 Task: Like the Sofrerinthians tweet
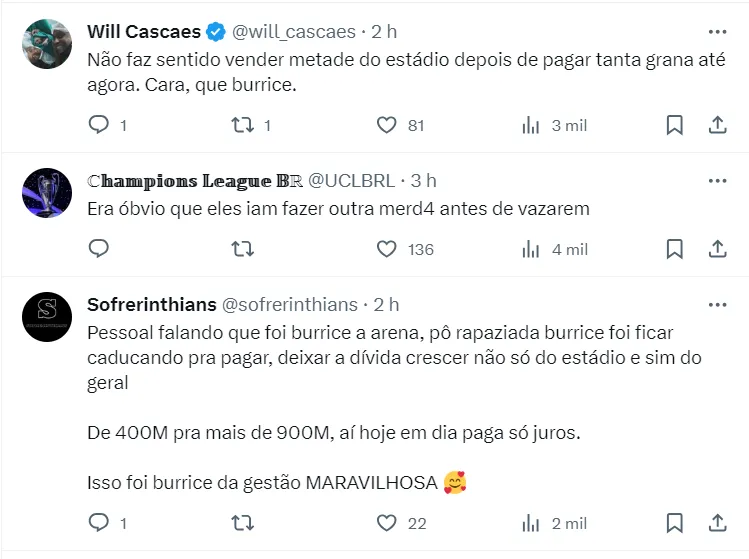[x=386, y=522]
